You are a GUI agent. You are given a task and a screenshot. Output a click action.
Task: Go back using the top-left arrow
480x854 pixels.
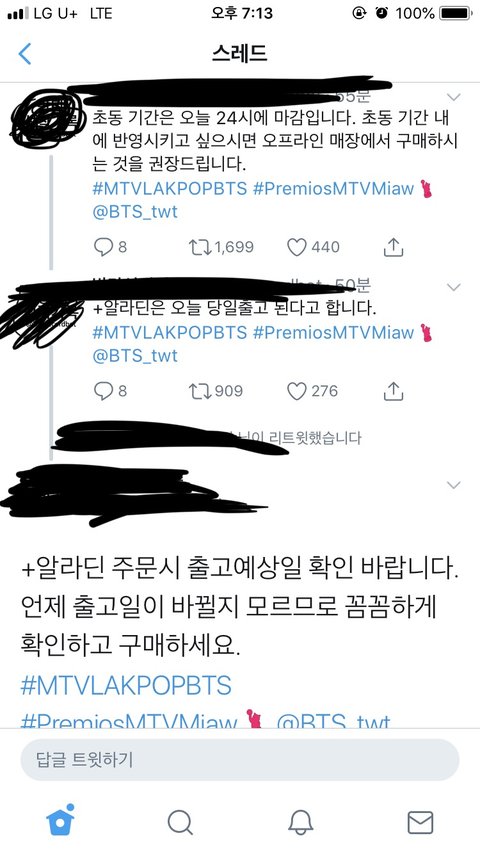coord(25,54)
